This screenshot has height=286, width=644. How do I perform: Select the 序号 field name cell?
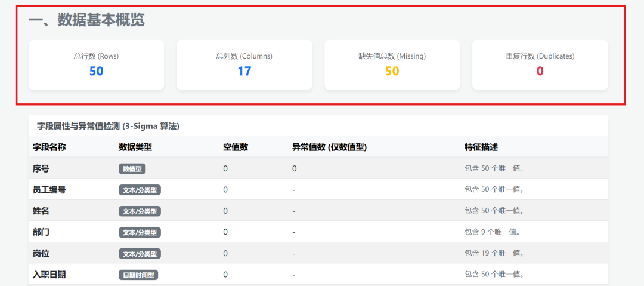click(41, 168)
